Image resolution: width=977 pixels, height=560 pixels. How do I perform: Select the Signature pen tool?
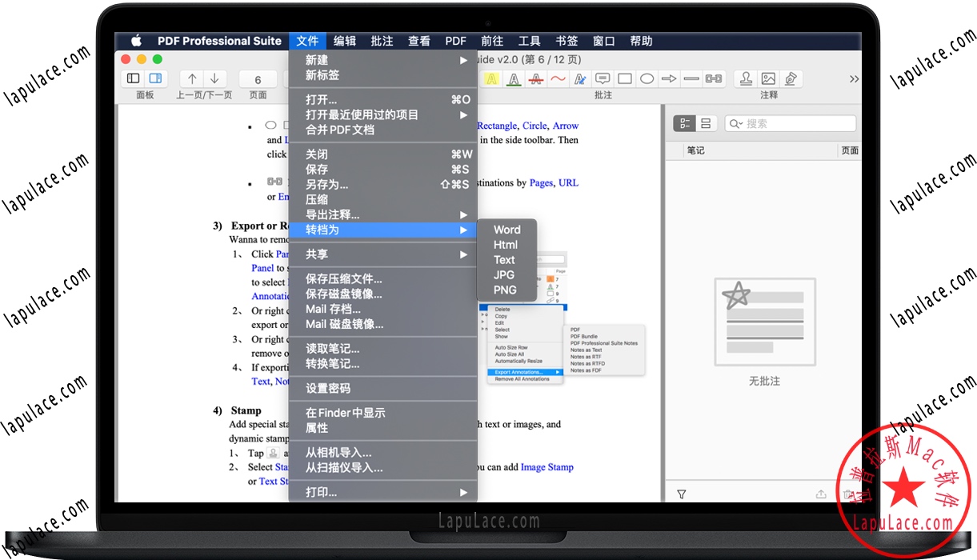pyautogui.click(x=791, y=78)
